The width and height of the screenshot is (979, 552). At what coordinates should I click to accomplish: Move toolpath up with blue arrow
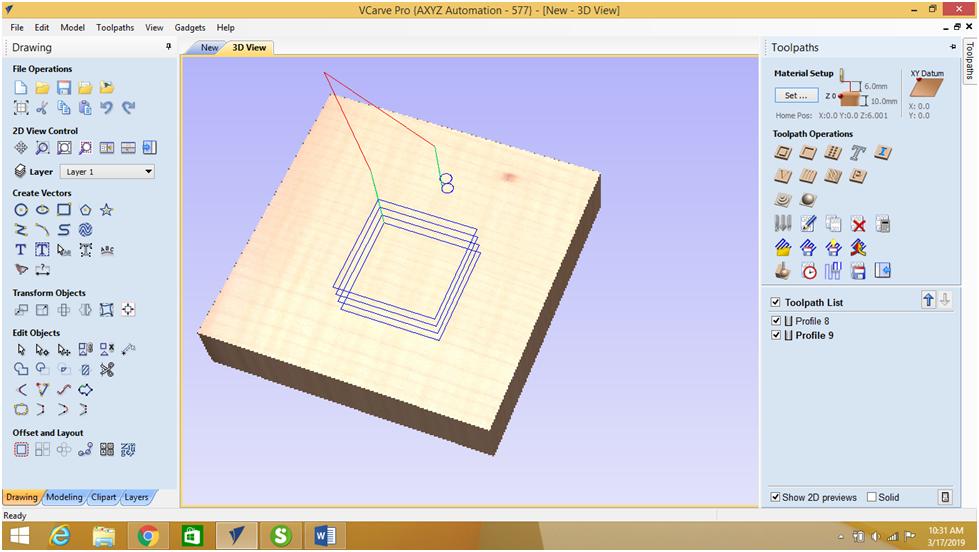click(928, 300)
